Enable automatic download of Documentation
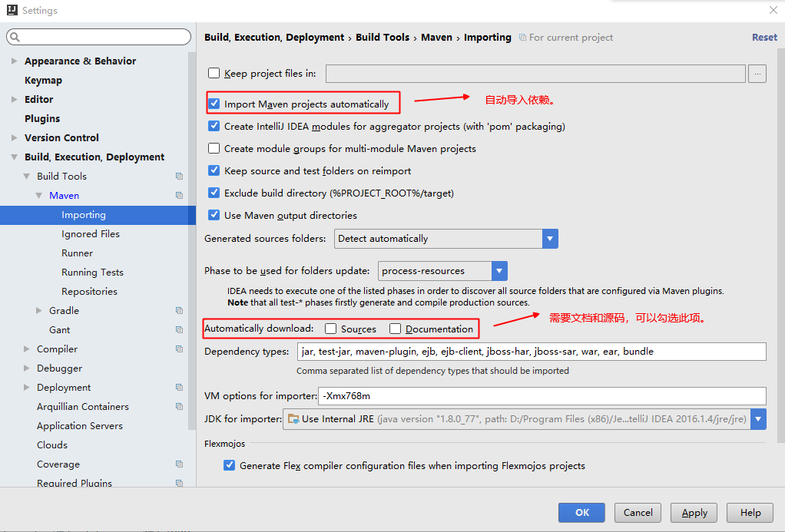785x532 pixels. click(x=395, y=329)
